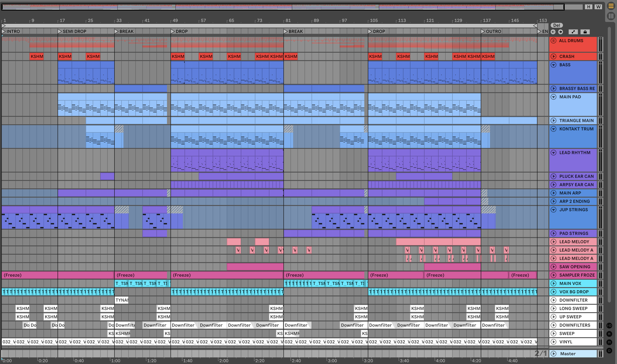Image resolution: width=617 pixels, height=364 pixels.
Task: Collapse the BASS track
Action: [x=553, y=65]
